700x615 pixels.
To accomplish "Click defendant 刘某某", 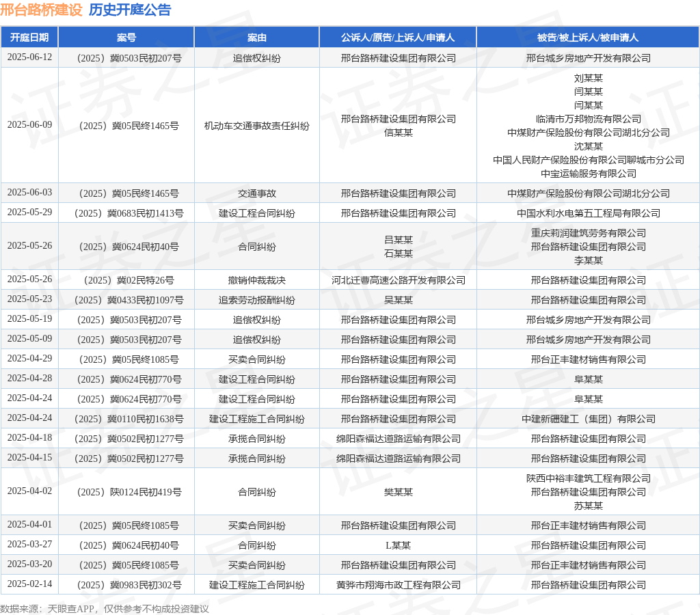I will 589,79.
